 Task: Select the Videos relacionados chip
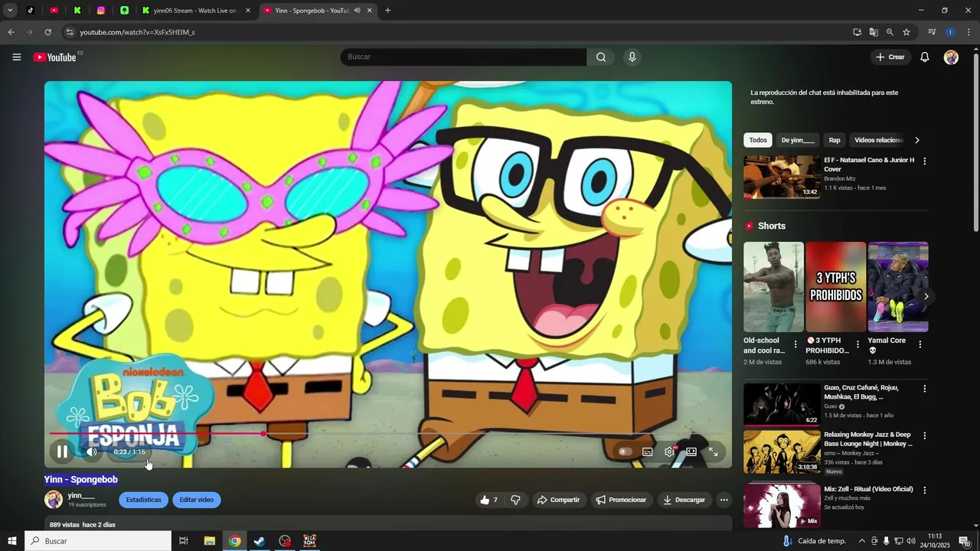point(879,140)
